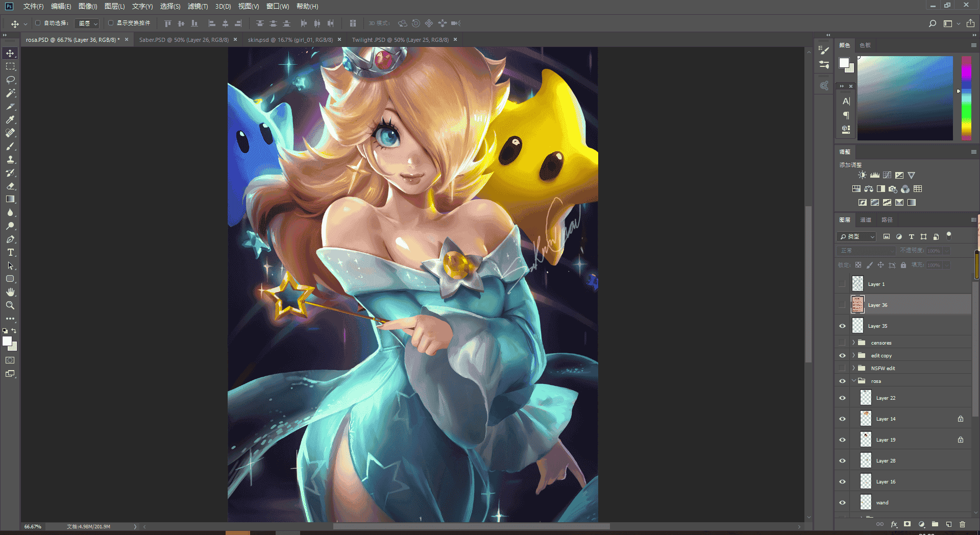
Task: Hide Layer 22 visibility eye
Action: click(842, 398)
